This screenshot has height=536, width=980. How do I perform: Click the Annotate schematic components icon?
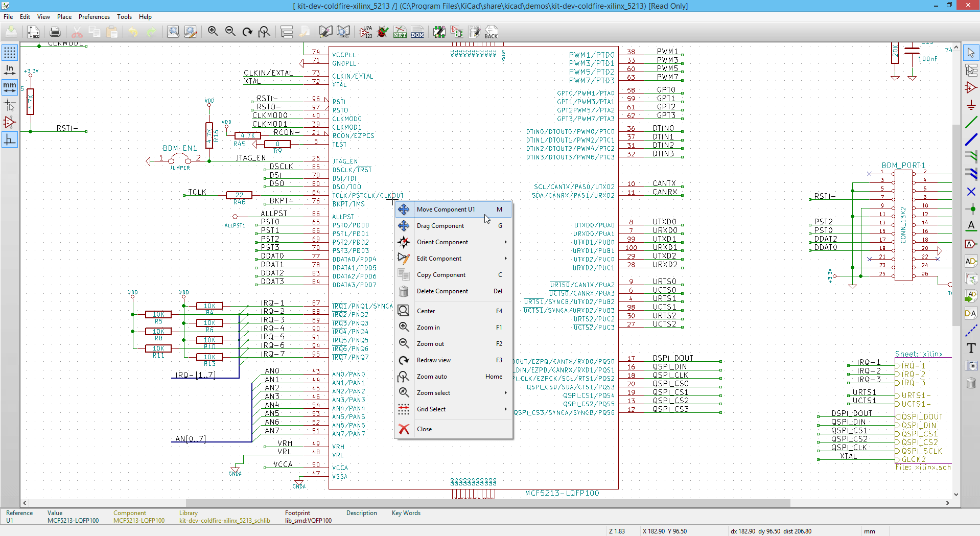tap(365, 32)
